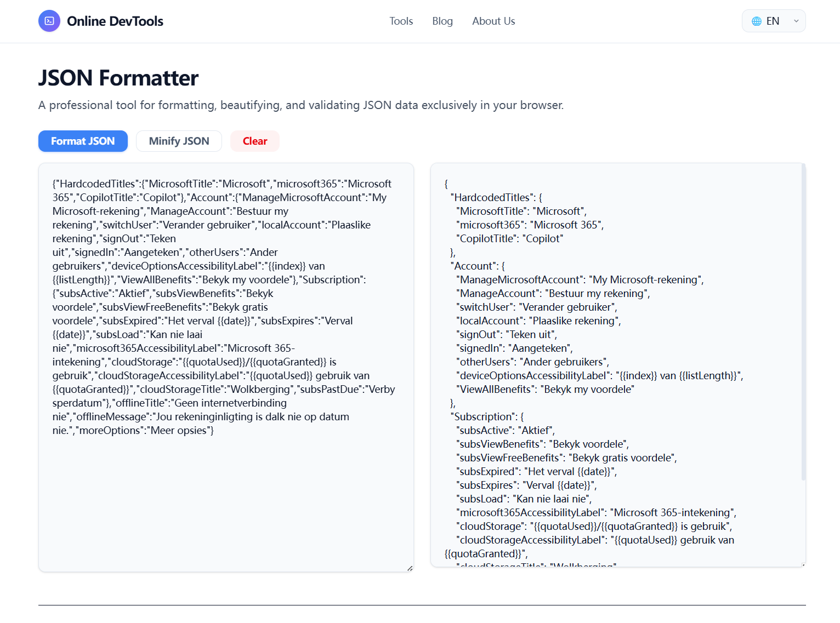Click the Format JSON button

click(82, 141)
